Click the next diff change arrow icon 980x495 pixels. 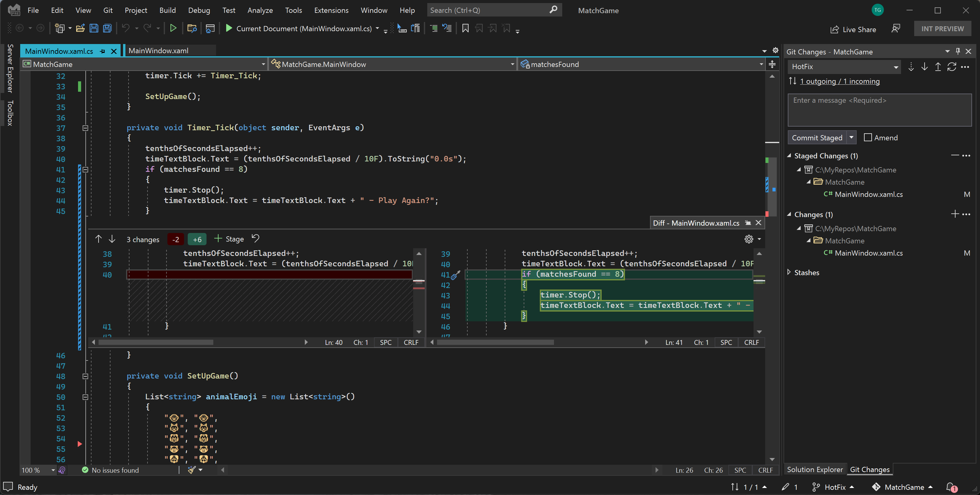coord(111,239)
